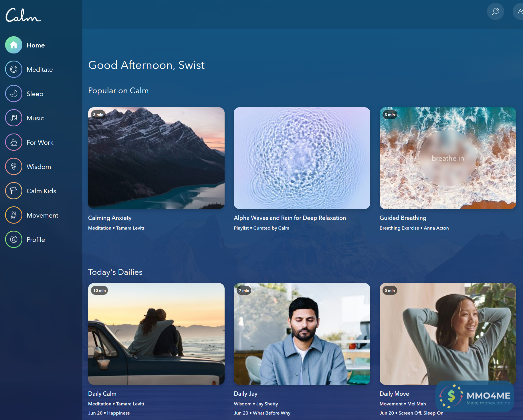Click the 'Good Afternoon, Swist' greeting
Image resolution: width=523 pixels, height=420 pixels.
[146, 65]
